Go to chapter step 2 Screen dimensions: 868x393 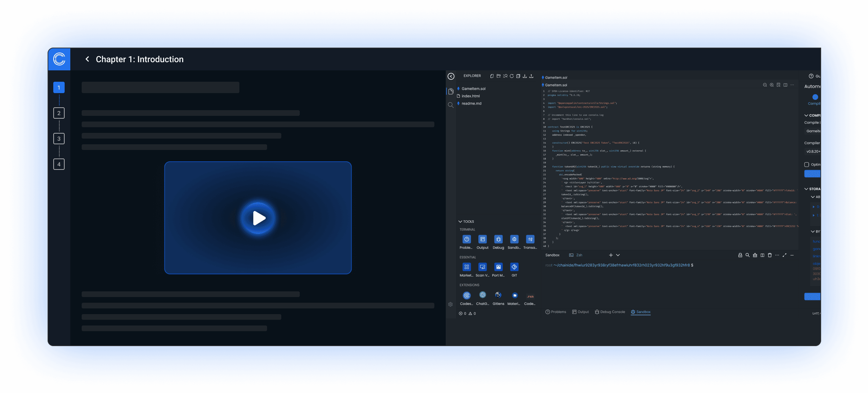click(59, 113)
